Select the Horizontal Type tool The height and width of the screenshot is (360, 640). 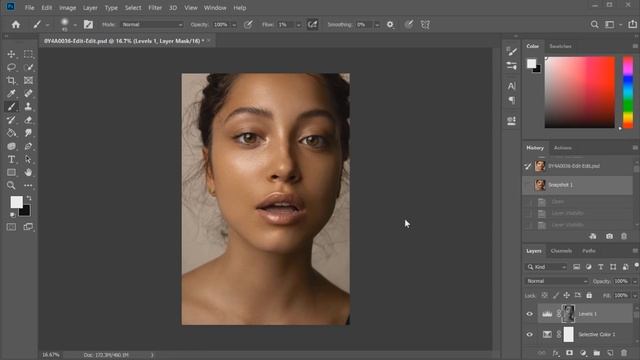pos(11,159)
